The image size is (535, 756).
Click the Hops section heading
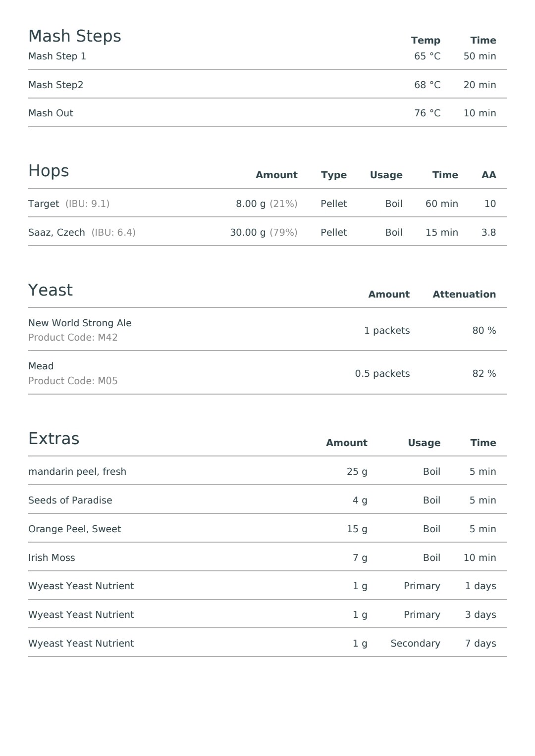point(49,171)
